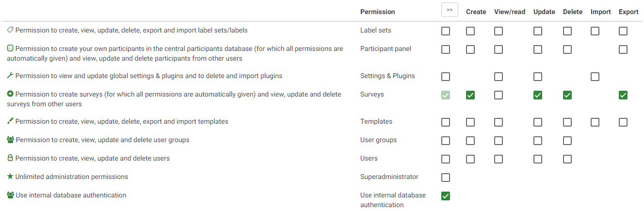Screen dimensions: 644x211
Task: Click the lock icon for users permission
Action: click(10, 158)
